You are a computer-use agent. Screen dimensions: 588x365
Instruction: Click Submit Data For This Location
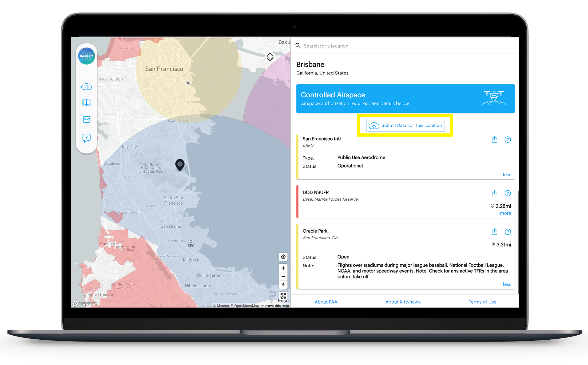tap(405, 125)
